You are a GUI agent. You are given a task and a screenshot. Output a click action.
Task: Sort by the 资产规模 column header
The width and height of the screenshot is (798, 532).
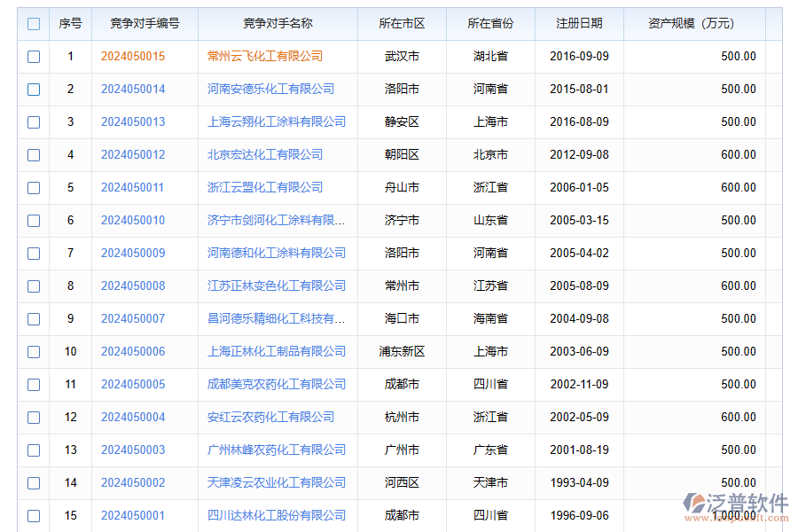691,23
